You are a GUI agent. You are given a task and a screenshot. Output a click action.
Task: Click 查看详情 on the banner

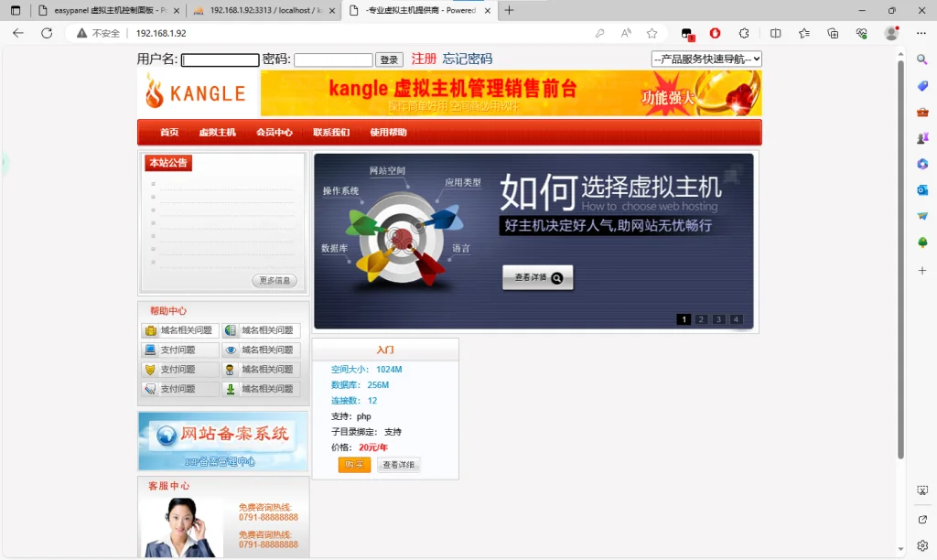(x=538, y=277)
